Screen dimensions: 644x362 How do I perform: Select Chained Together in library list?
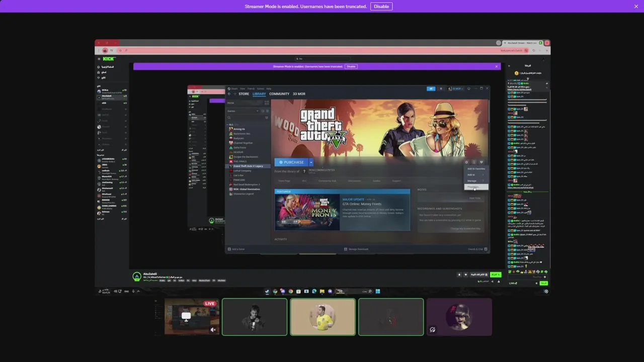pyautogui.click(x=242, y=143)
